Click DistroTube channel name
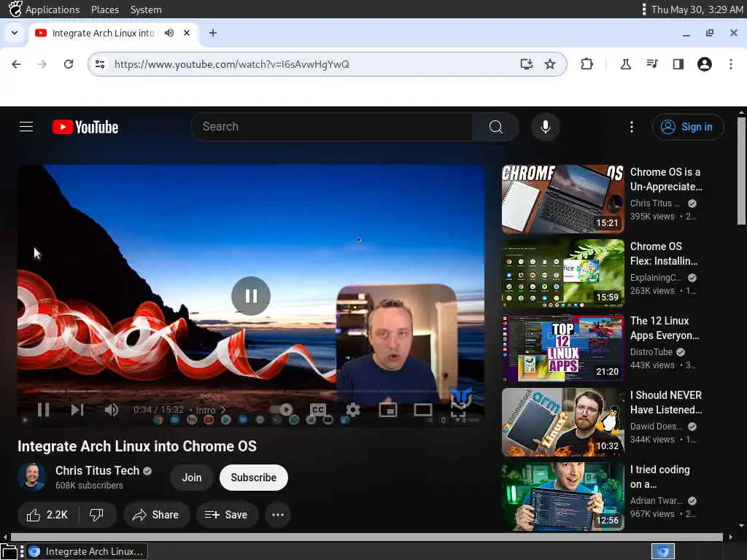Screen dimensions: 747x560 click(651, 352)
